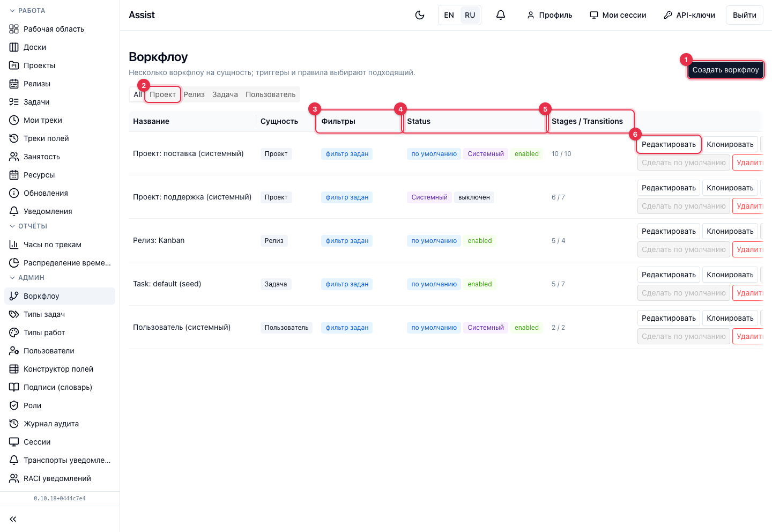Viewport: 772px width, 532px height.
Task: Click the Проект: поддержка (системный) name
Action: (x=192, y=197)
